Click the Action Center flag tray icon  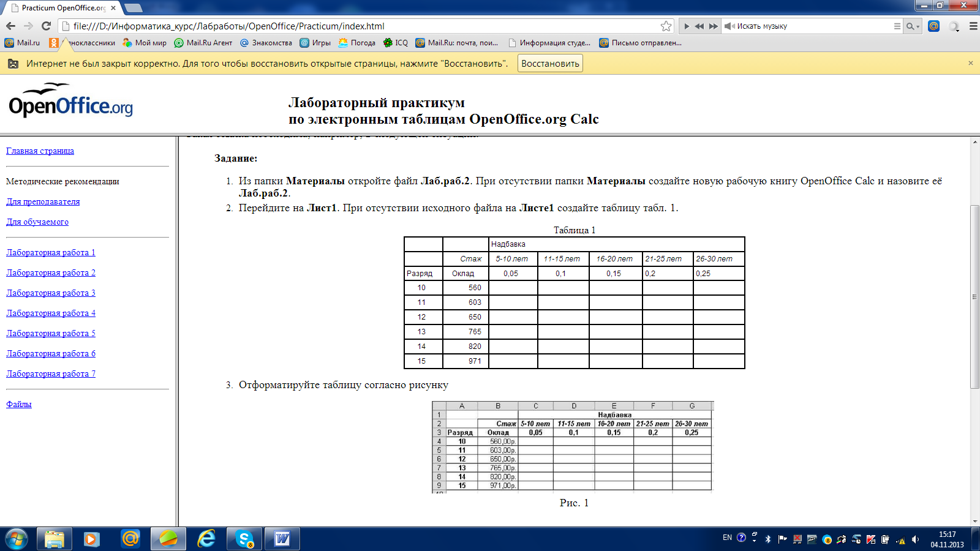point(782,539)
